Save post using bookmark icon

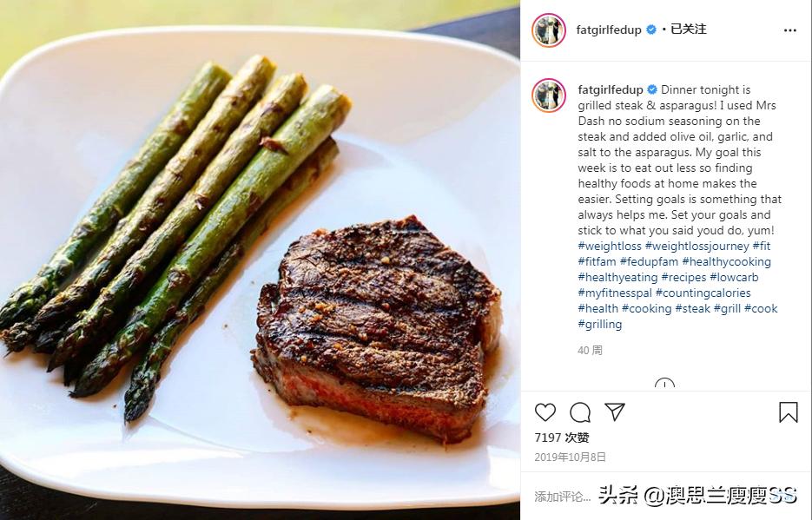coord(789,412)
